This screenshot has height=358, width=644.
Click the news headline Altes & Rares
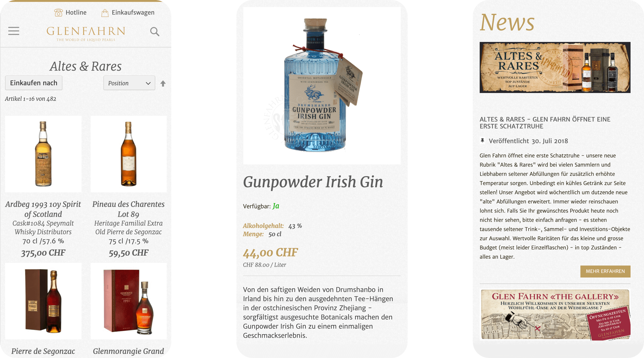545,123
